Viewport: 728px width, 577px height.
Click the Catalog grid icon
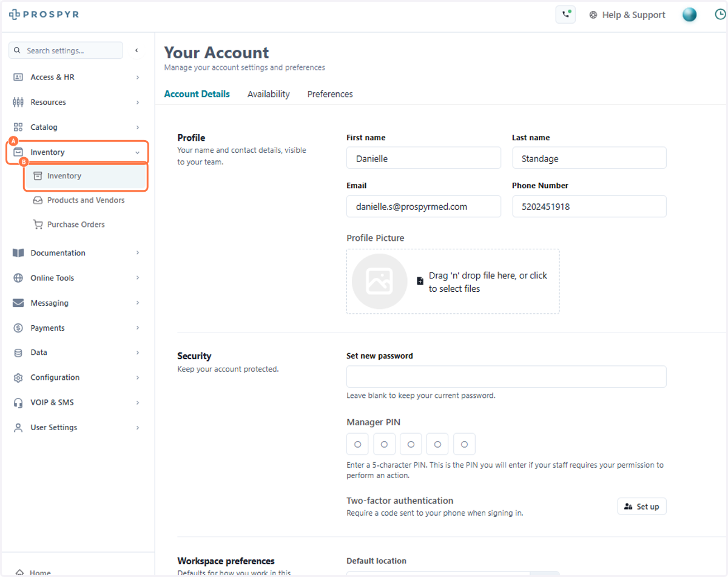point(18,127)
